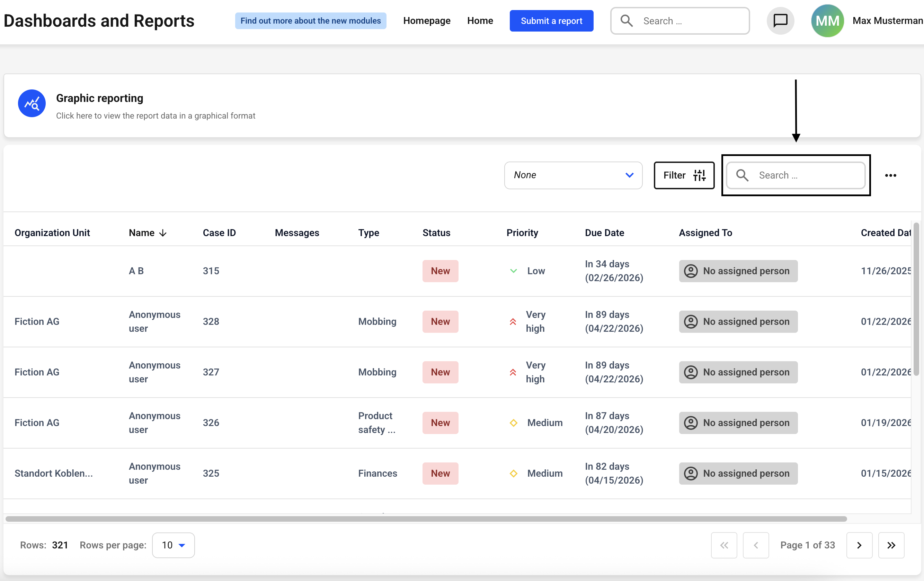
Task: Click the horizontal table scrollbar
Action: pos(426,519)
